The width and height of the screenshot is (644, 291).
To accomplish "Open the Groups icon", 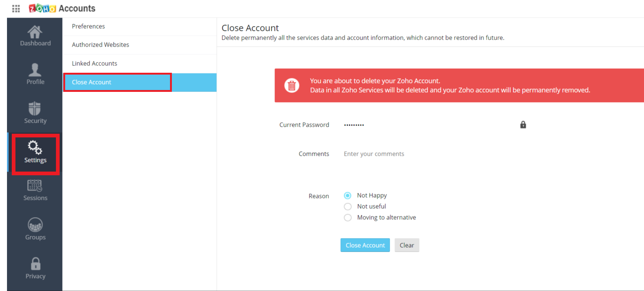I will (x=35, y=225).
